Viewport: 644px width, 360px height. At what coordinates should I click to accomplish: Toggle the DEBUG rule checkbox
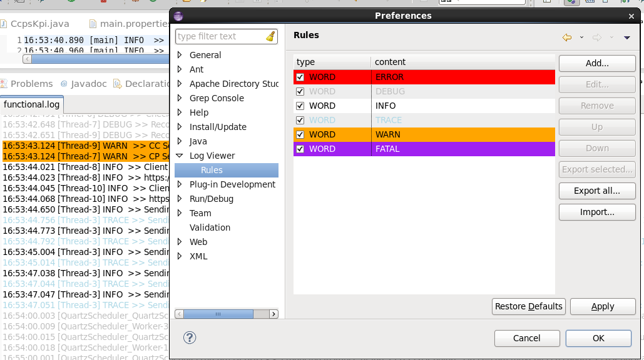(299, 91)
